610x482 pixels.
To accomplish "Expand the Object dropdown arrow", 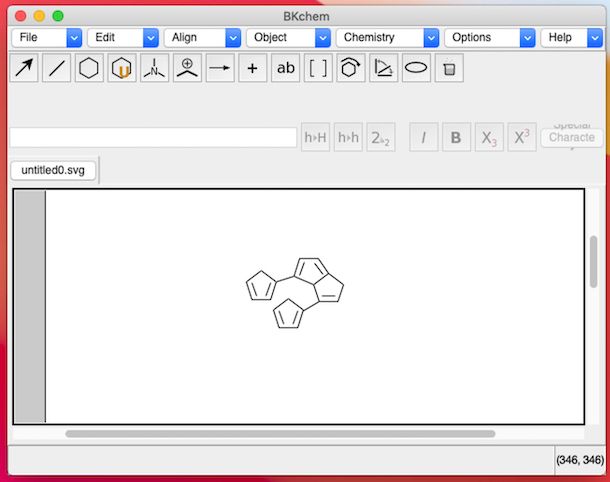I will coord(323,38).
